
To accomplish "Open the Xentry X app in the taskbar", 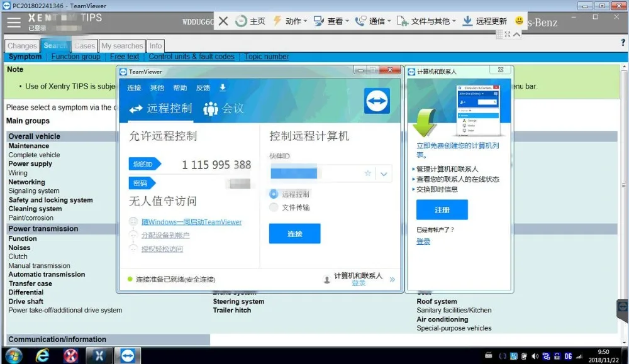I will pyautogui.click(x=99, y=356).
